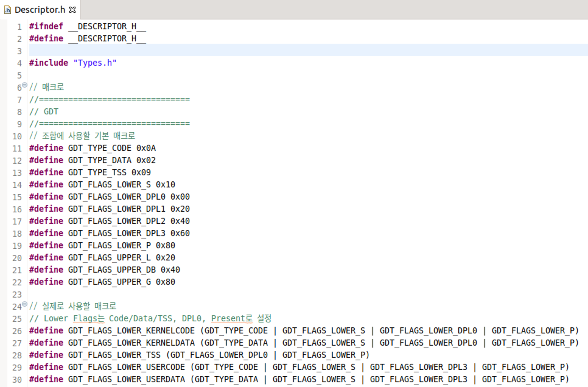Place cursor on the highlighted empty line 3
Image resolution: width=588 pixels, height=387 pixels.
183,50
